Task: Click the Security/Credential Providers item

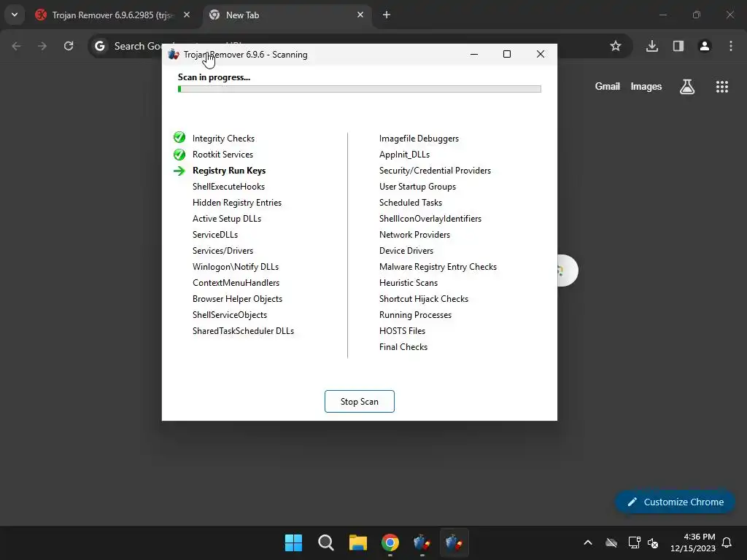Action: pos(435,171)
